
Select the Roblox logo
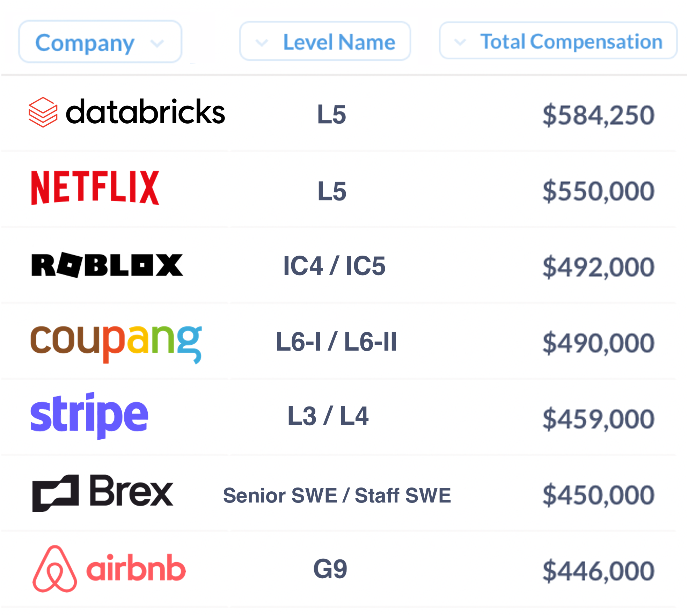click(107, 265)
